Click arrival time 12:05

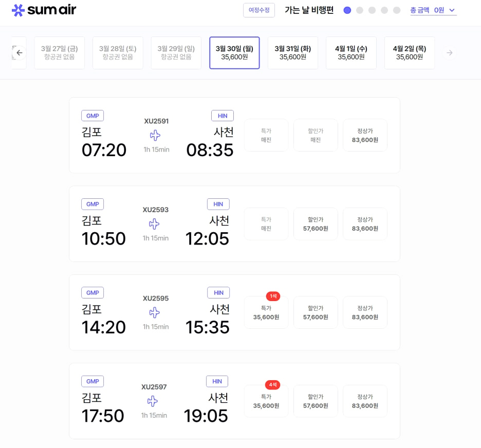click(x=208, y=239)
